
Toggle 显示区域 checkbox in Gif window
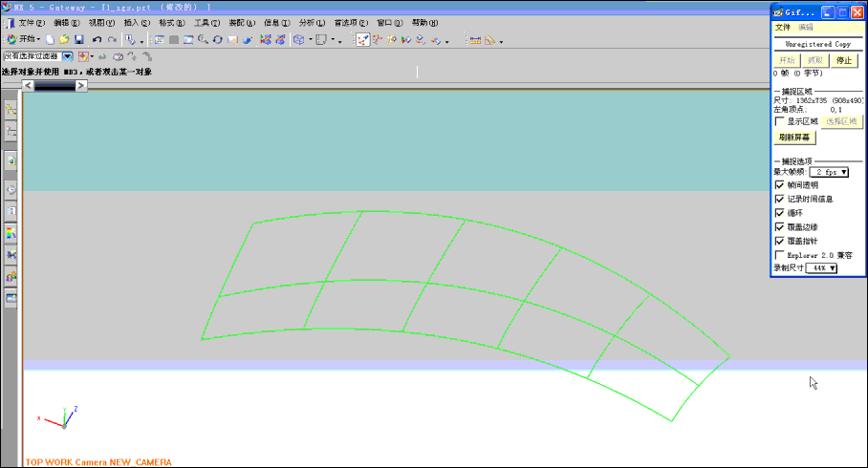[x=779, y=121]
